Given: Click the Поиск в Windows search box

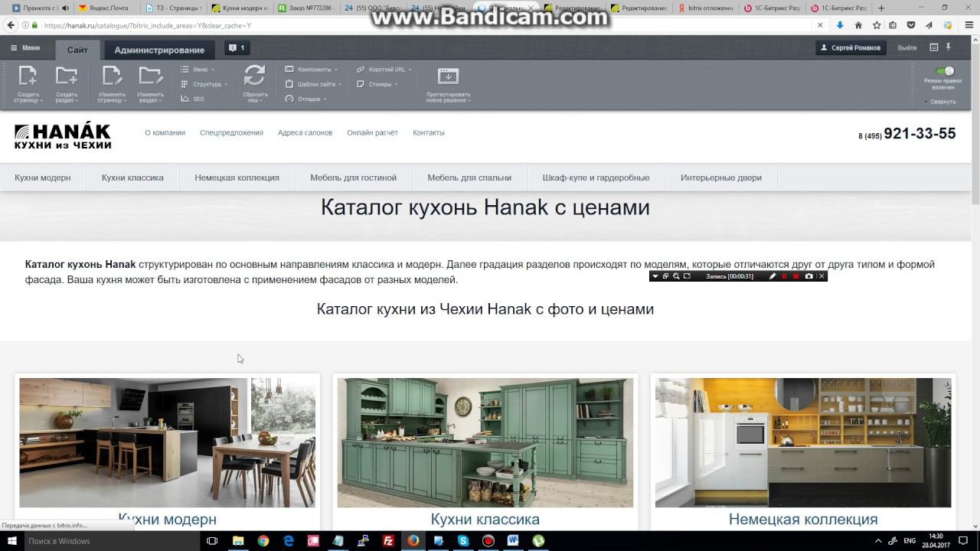Looking at the screenshot, I should pyautogui.click(x=111, y=541).
